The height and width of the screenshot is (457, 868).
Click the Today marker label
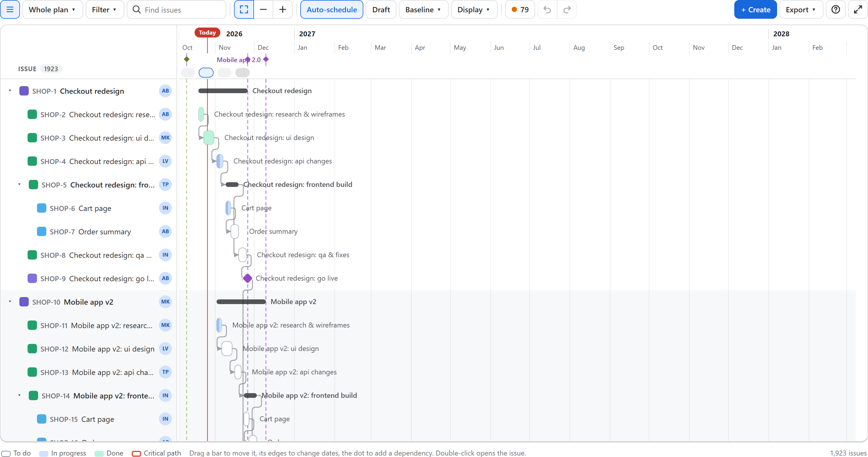coord(207,33)
